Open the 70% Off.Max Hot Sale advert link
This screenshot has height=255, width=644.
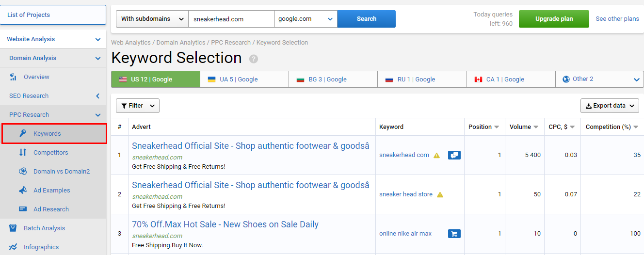click(x=225, y=224)
